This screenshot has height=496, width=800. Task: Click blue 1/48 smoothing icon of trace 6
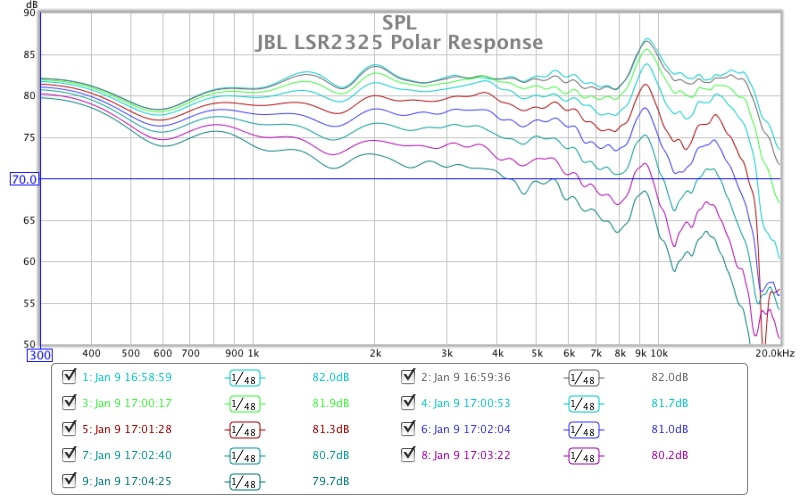point(584,430)
